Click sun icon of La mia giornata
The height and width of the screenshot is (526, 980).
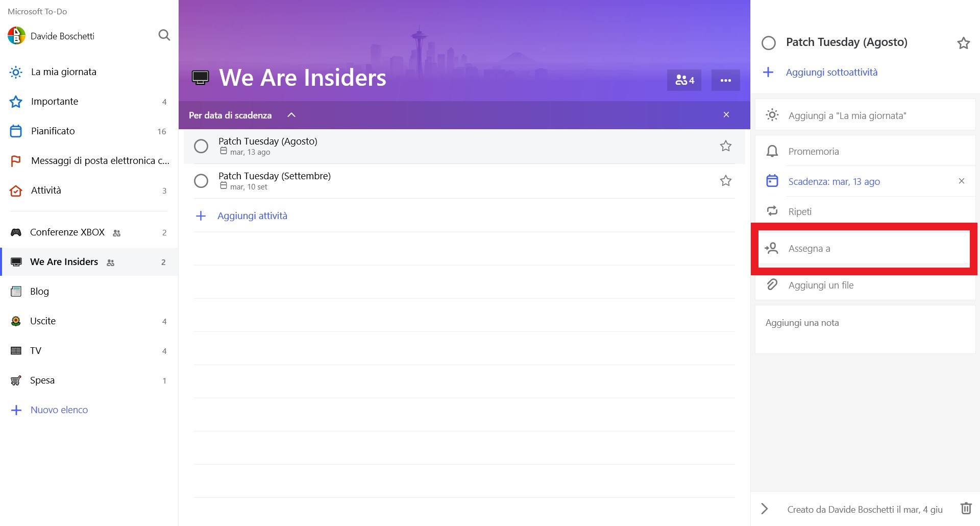click(x=16, y=72)
